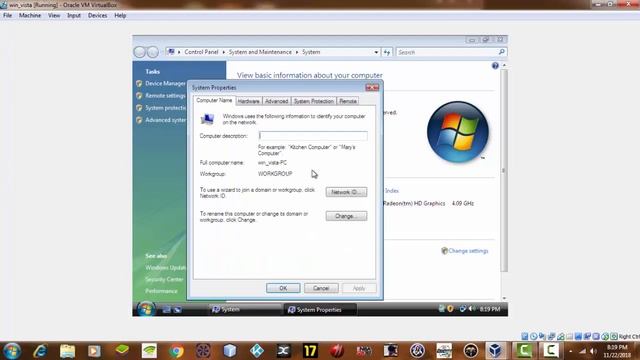
Task: Click host Windows 7 Start orb
Action: tap(12, 351)
